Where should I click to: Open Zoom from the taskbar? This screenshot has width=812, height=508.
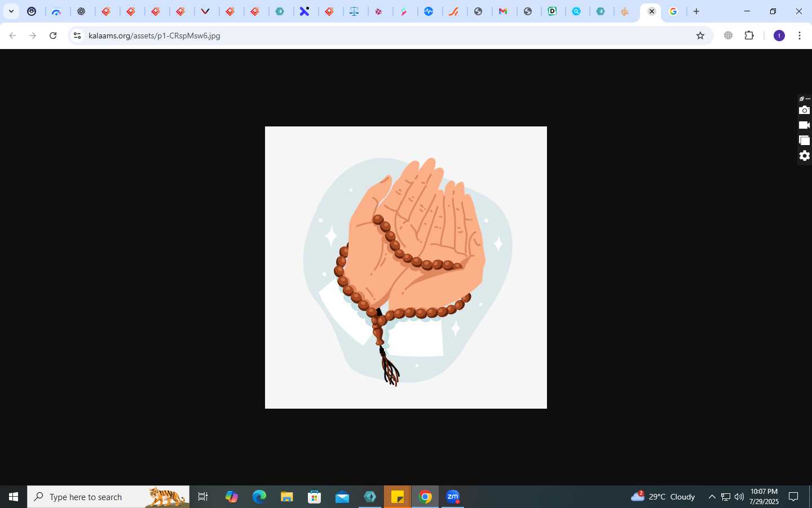453,497
